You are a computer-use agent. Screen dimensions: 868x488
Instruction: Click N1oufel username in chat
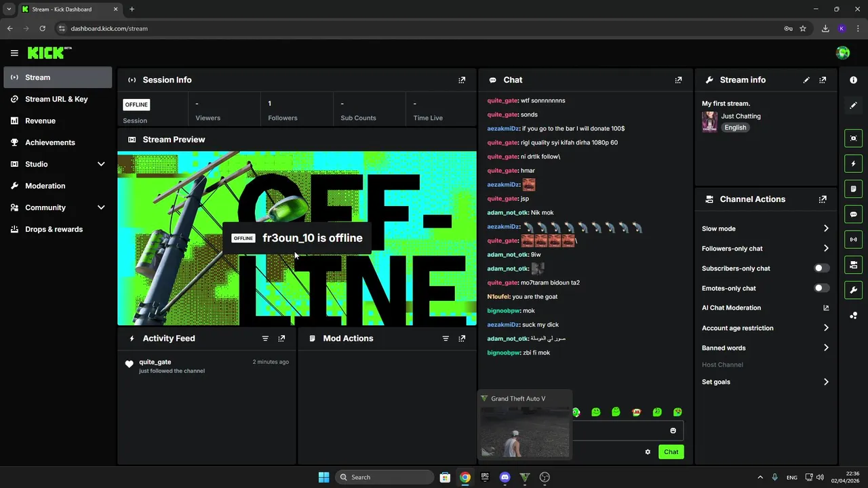[498, 297]
